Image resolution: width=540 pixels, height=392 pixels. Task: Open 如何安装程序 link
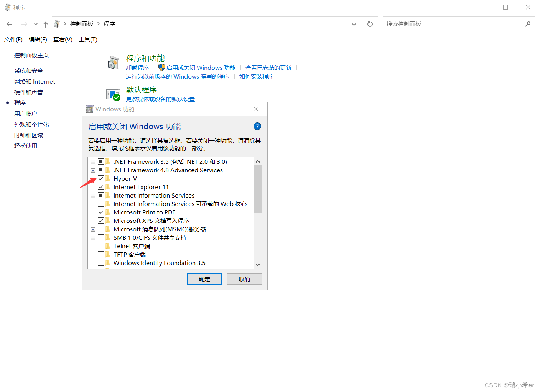click(x=257, y=76)
